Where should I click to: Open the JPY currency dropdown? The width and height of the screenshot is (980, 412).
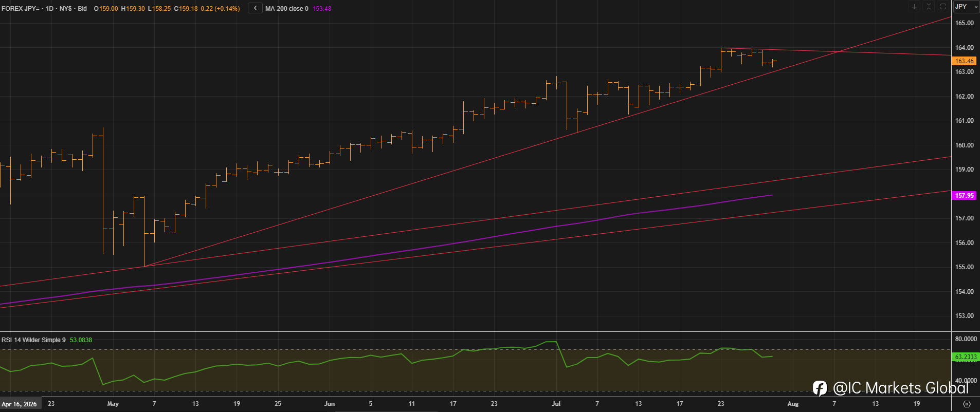[x=967, y=7]
